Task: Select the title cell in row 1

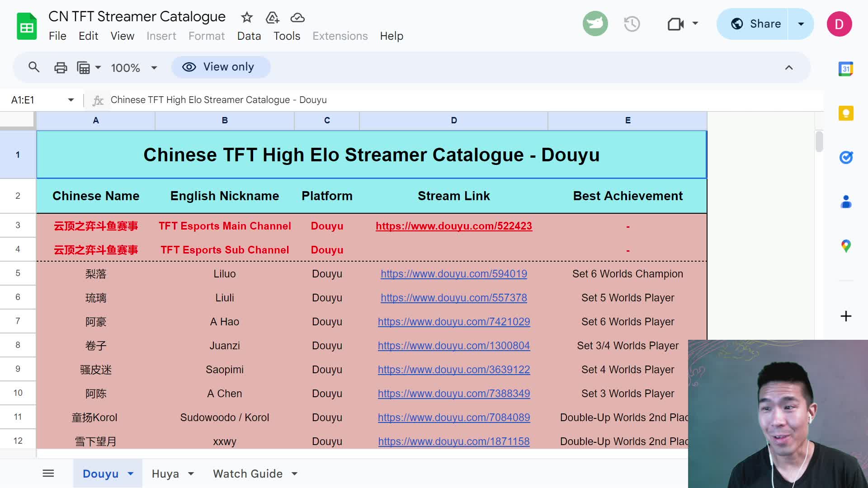Action: (x=371, y=155)
